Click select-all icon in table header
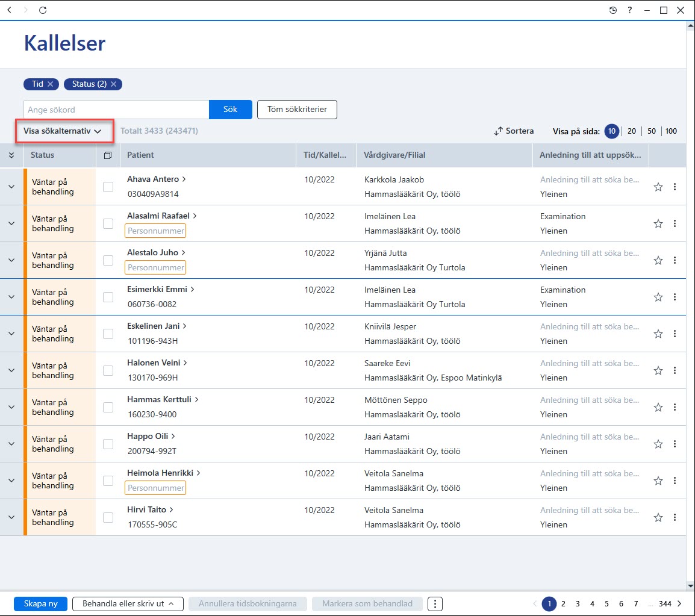 pyautogui.click(x=108, y=155)
